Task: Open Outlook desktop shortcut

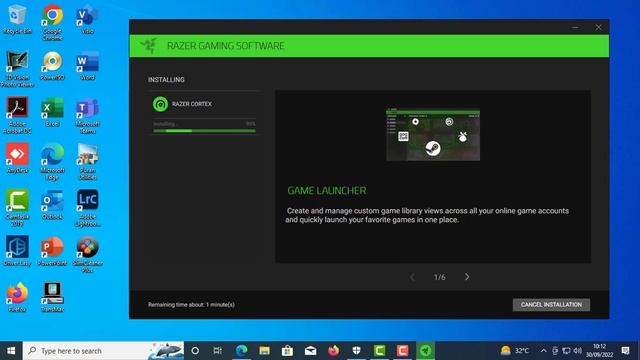Action: point(52,205)
